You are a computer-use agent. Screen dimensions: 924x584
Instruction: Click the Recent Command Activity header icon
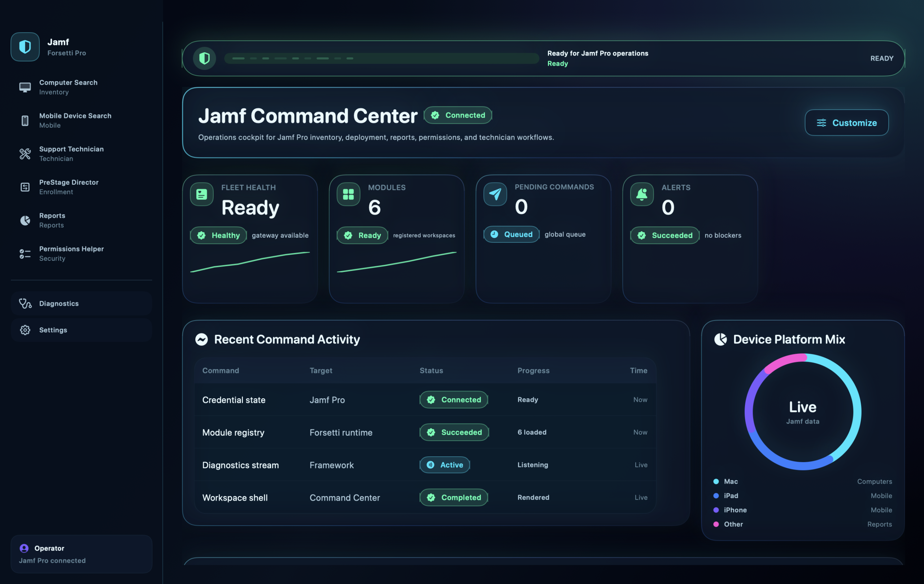[201, 339]
